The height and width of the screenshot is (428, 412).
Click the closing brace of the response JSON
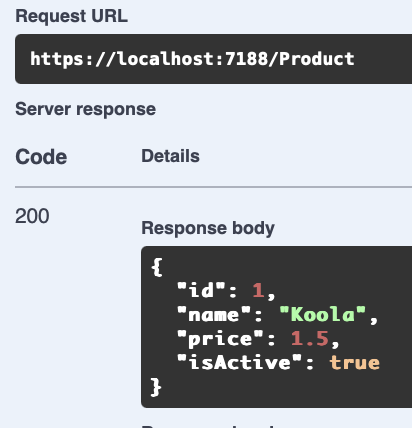tap(156, 387)
